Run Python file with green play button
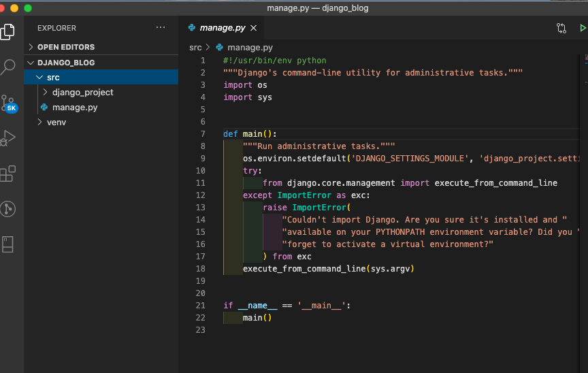 click(x=583, y=28)
